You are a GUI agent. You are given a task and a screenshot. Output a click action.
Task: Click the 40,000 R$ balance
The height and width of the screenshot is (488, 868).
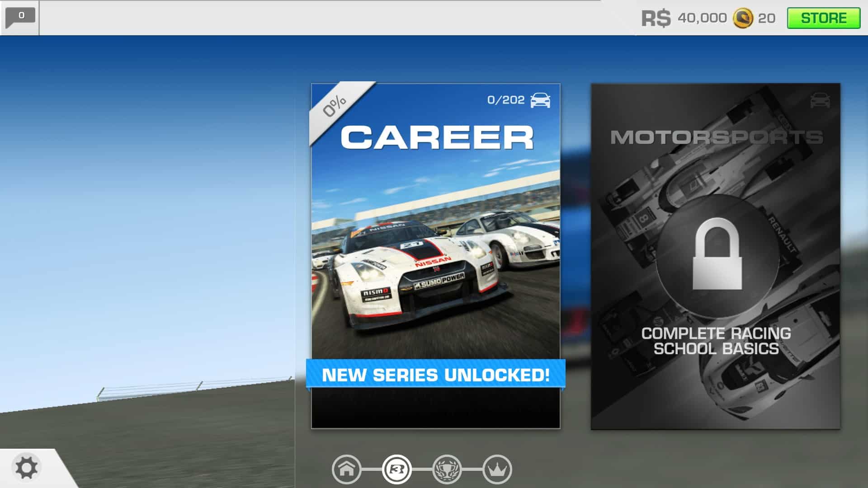[702, 18]
